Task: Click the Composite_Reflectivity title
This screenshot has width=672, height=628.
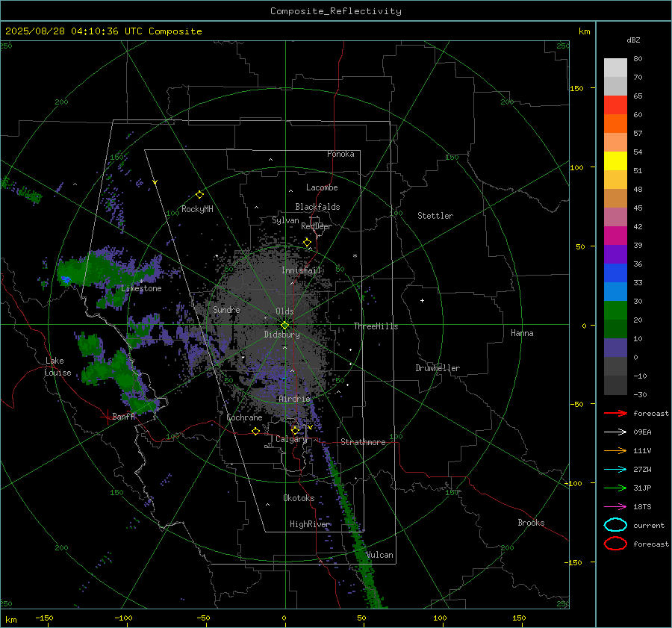Action: [335, 11]
